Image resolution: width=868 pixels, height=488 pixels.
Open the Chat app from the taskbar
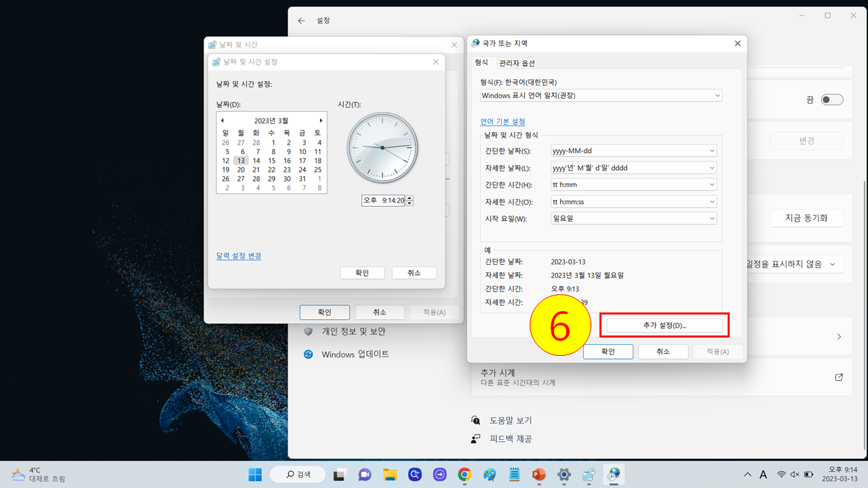[x=365, y=474]
